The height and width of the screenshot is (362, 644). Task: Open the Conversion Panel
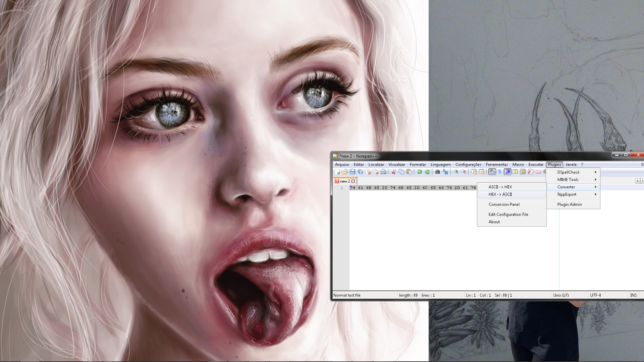tap(512, 204)
